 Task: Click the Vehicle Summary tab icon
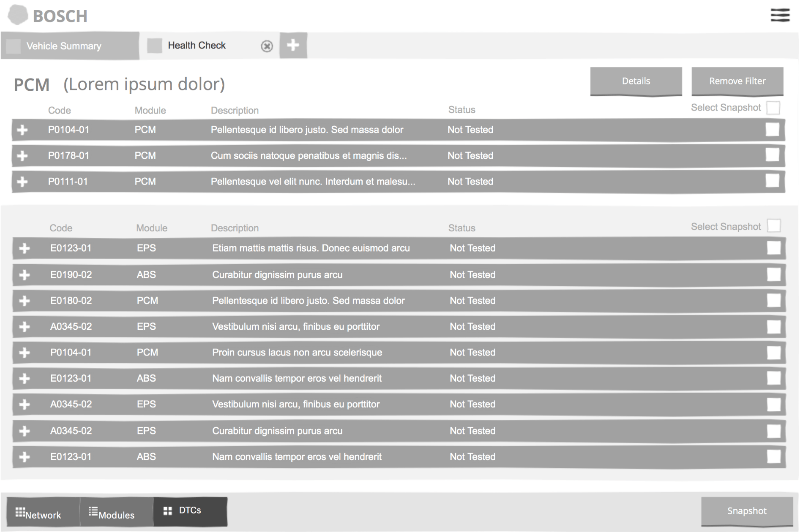tap(14, 46)
